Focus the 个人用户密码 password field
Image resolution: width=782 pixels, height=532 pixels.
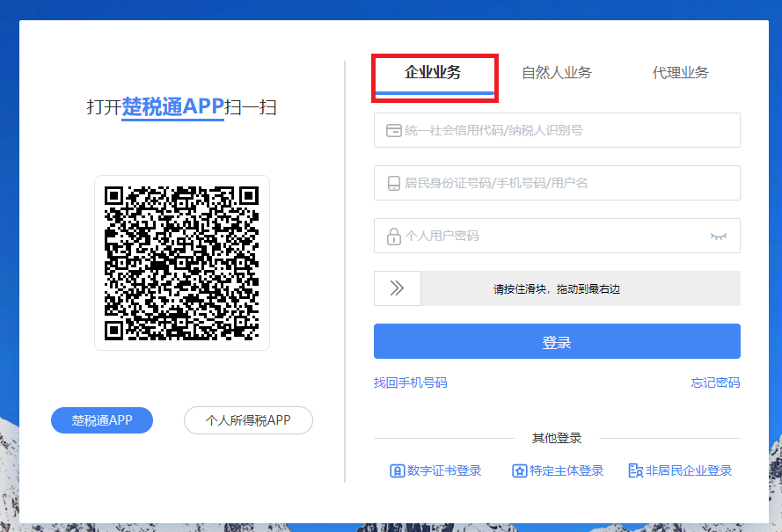tap(557, 236)
